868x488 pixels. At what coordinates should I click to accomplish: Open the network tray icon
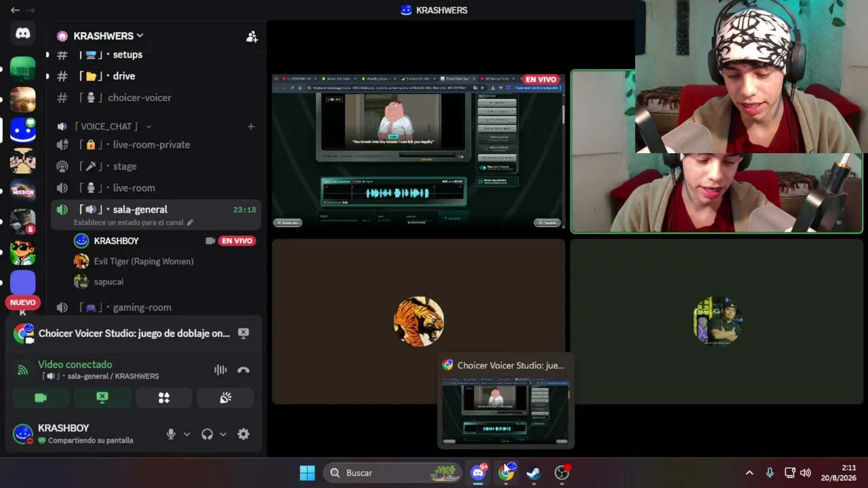789,473
